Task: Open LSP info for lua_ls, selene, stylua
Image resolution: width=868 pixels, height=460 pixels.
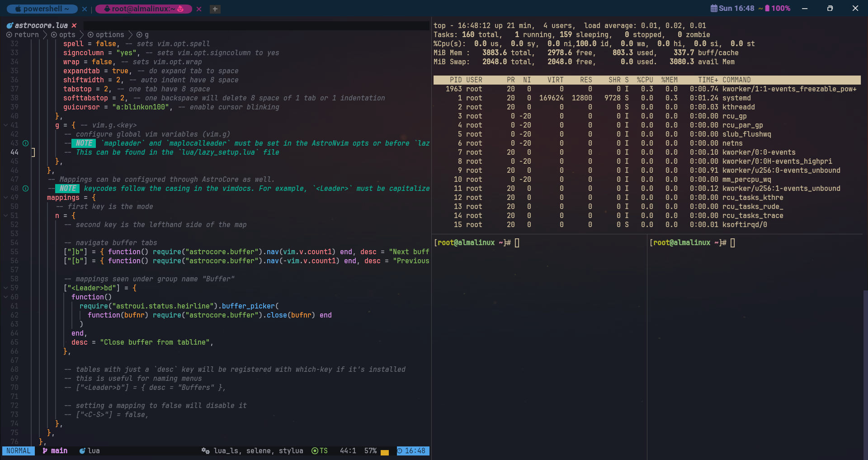Action: point(258,451)
